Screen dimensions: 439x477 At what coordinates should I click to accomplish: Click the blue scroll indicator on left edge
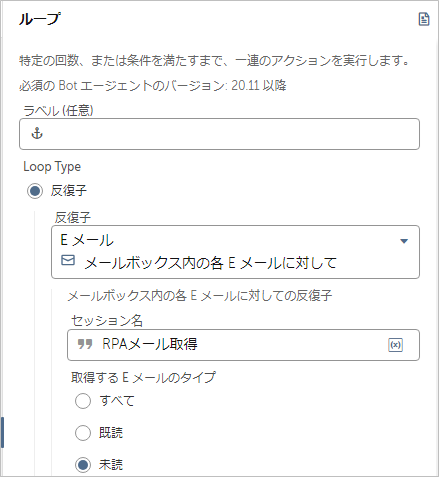pyautogui.click(x=2, y=432)
